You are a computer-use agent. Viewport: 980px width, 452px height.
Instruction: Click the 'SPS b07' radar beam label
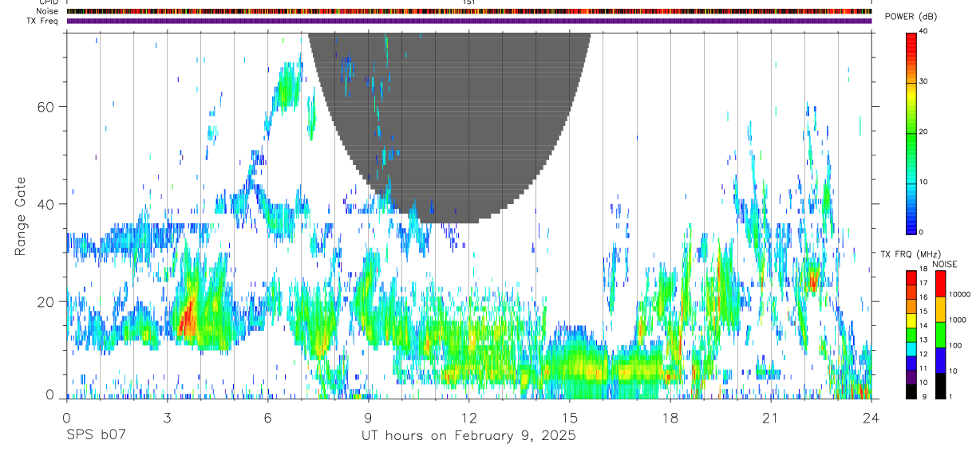tap(95, 435)
